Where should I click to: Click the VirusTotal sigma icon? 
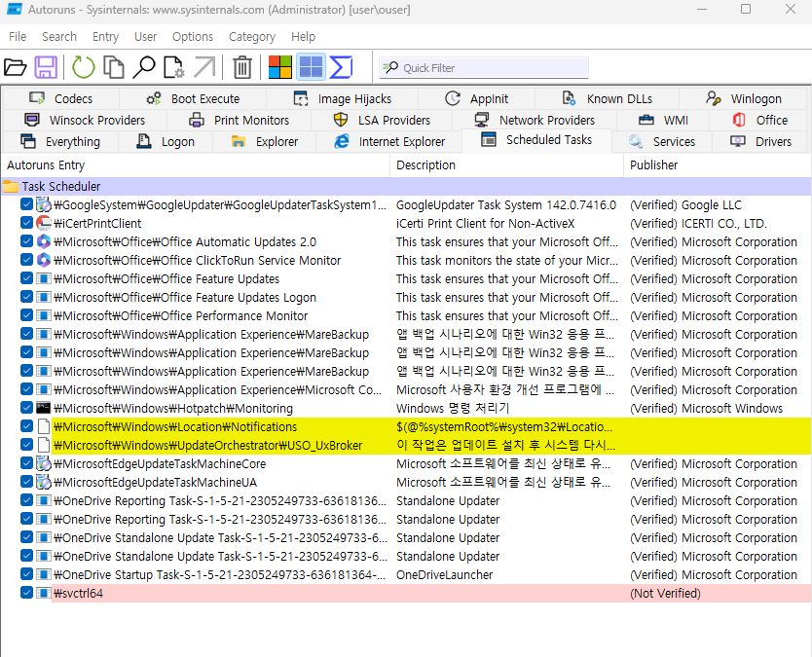pos(342,67)
